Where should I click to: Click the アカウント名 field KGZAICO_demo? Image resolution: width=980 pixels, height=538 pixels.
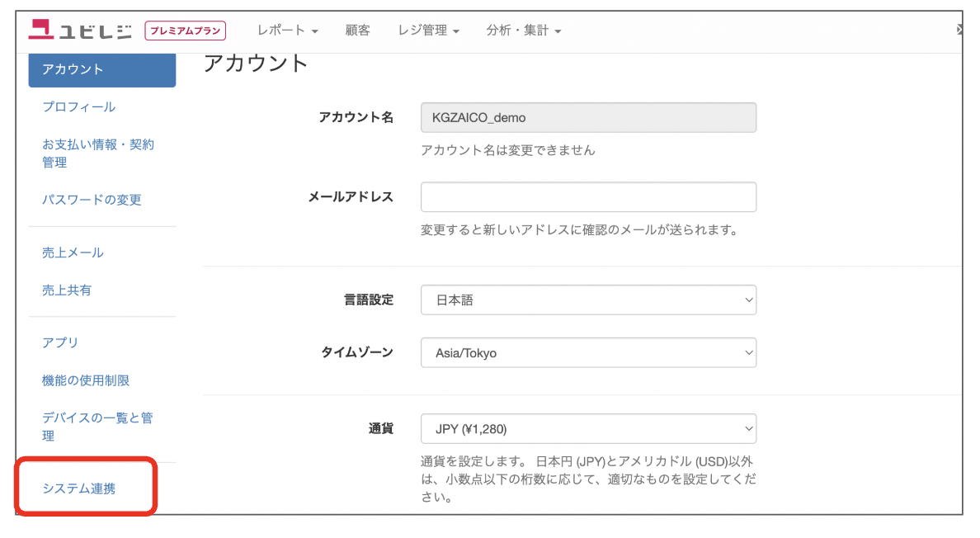click(x=588, y=117)
